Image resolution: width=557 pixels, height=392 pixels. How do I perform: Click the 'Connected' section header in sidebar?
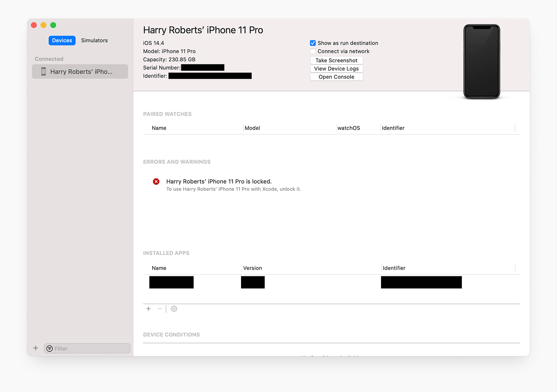point(49,59)
